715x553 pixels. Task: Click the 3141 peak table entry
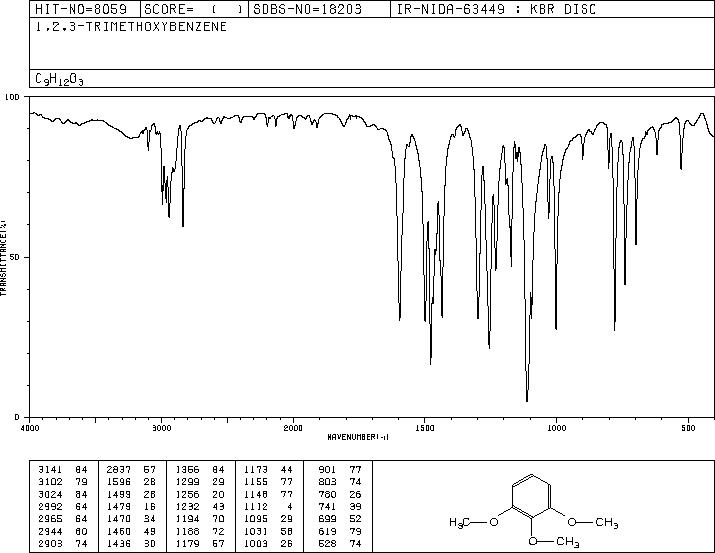(62, 469)
